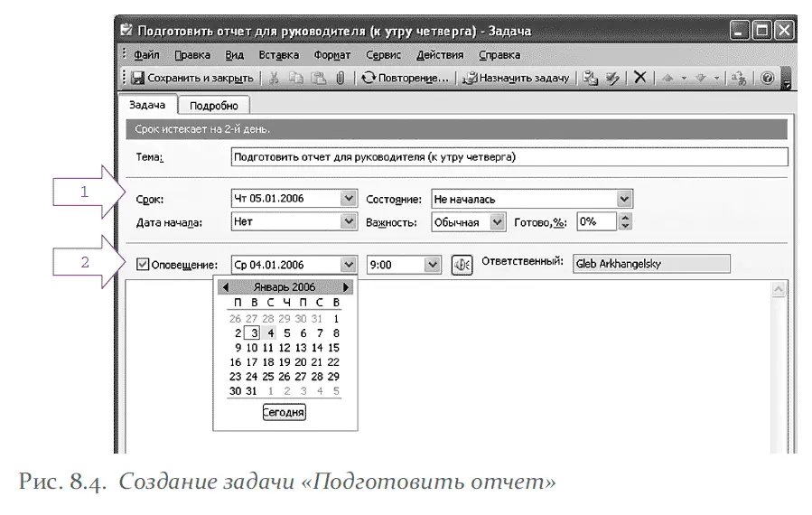Click the mark complete icon
Image resolution: width=812 pixels, height=515 pixels.
point(612,78)
